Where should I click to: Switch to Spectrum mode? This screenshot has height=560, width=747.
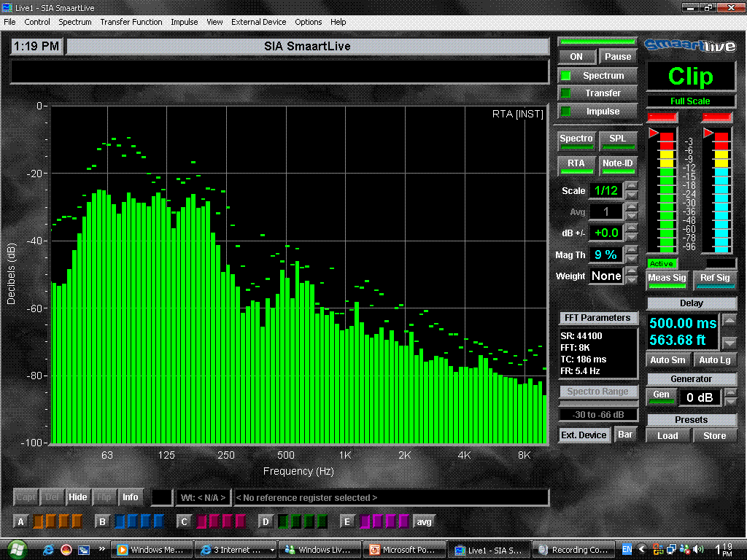click(x=597, y=75)
